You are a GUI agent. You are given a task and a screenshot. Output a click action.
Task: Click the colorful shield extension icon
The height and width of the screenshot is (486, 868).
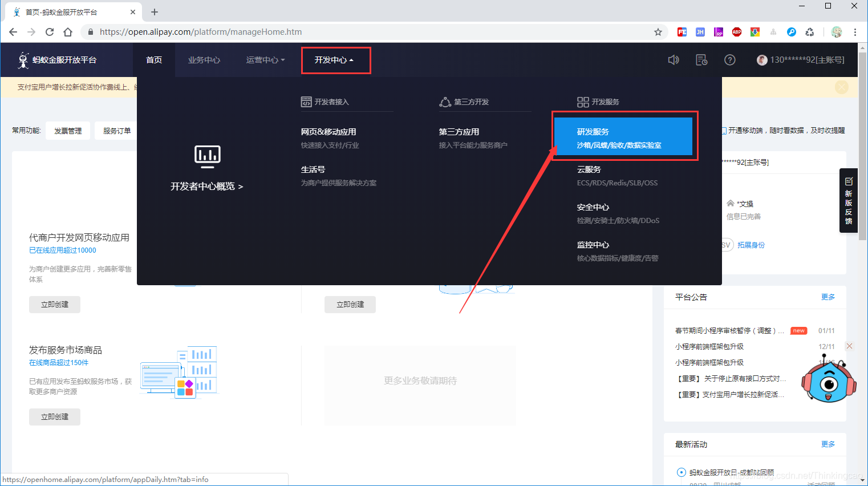tap(755, 32)
